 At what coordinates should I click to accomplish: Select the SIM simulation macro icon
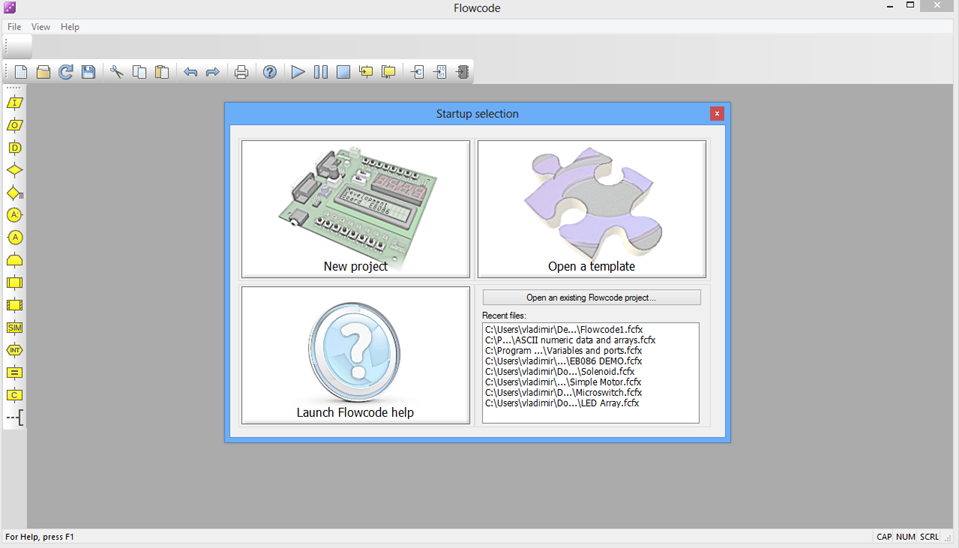[15, 328]
